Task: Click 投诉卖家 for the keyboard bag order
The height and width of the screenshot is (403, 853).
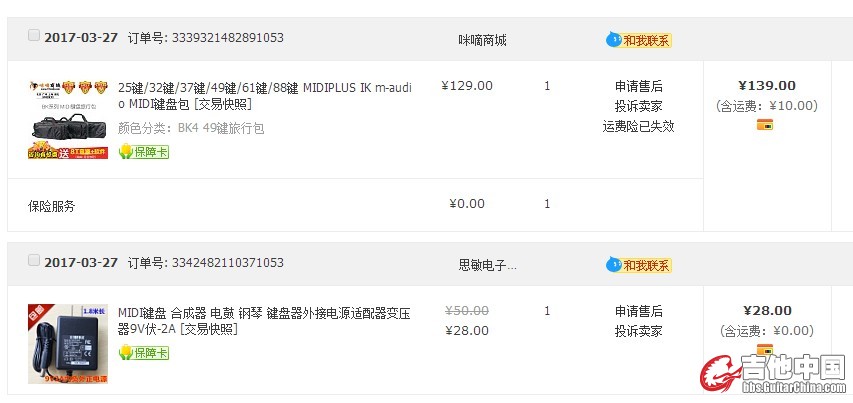Action: click(x=638, y=106)
